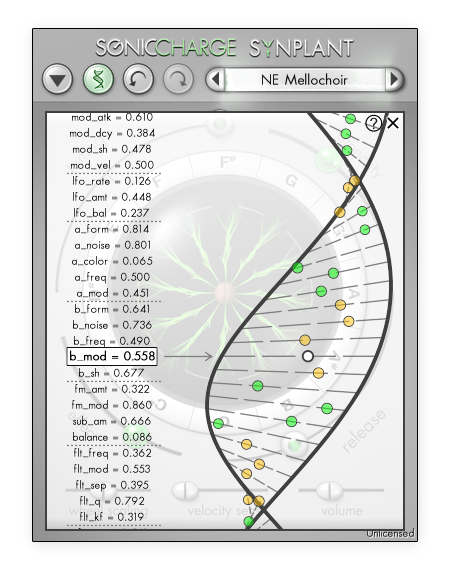Click the green fm_amt gene dot
This screenshot has height=570, width=450.
click(258, 385)
